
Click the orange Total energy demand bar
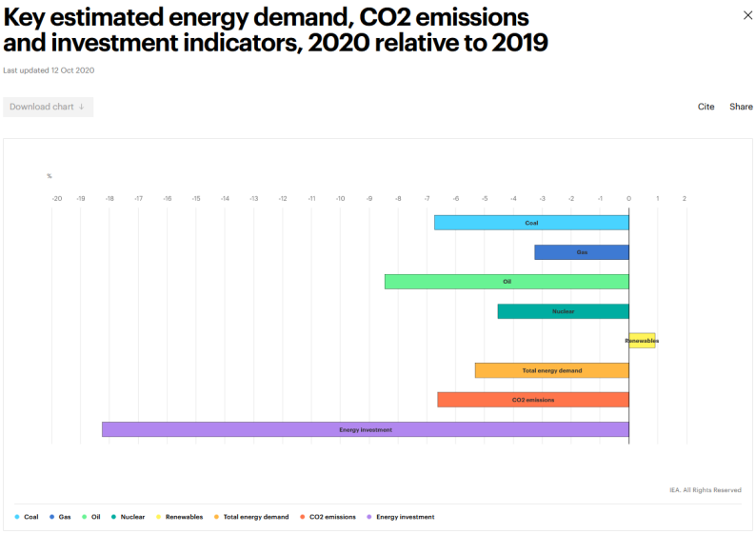(551, 370)
